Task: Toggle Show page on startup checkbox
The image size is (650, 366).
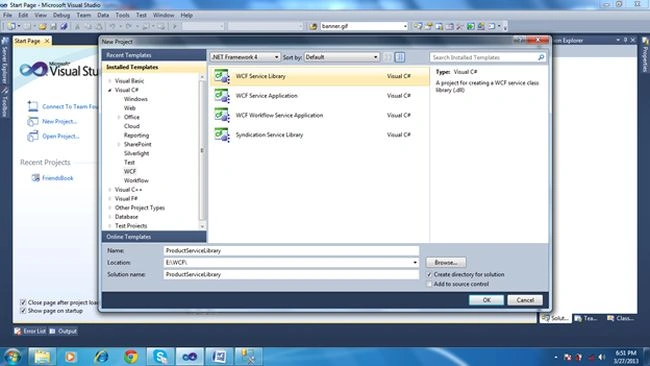Action: point(23,310)
